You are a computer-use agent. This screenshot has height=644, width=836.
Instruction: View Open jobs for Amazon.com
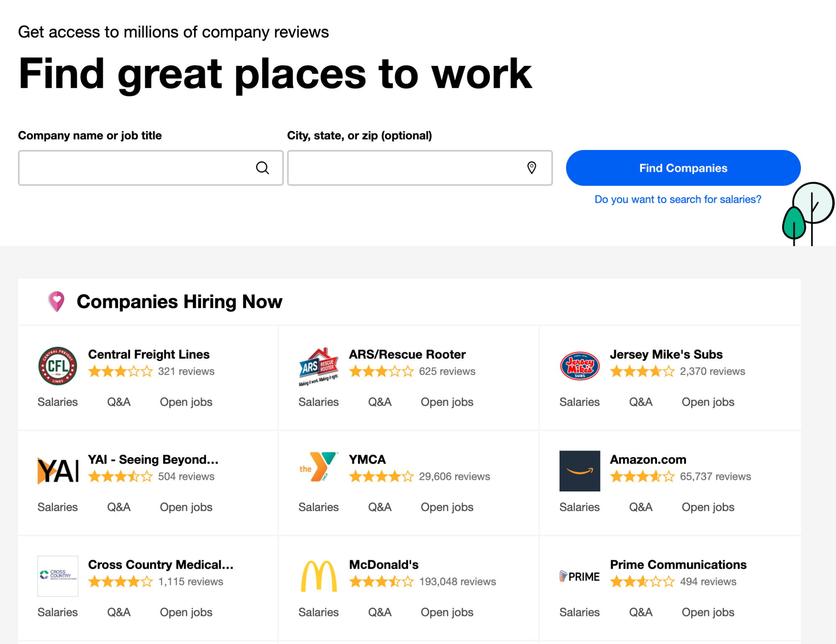708,507
